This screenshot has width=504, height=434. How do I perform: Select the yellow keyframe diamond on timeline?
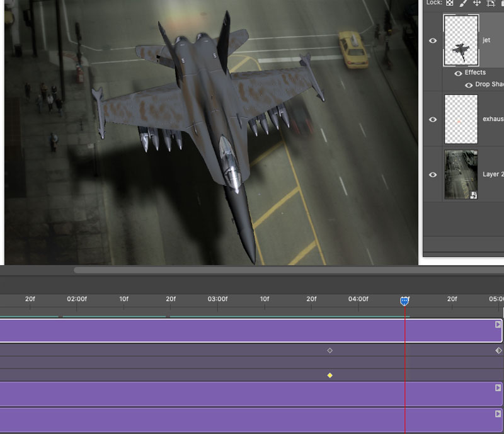click(x=329, y=375)
